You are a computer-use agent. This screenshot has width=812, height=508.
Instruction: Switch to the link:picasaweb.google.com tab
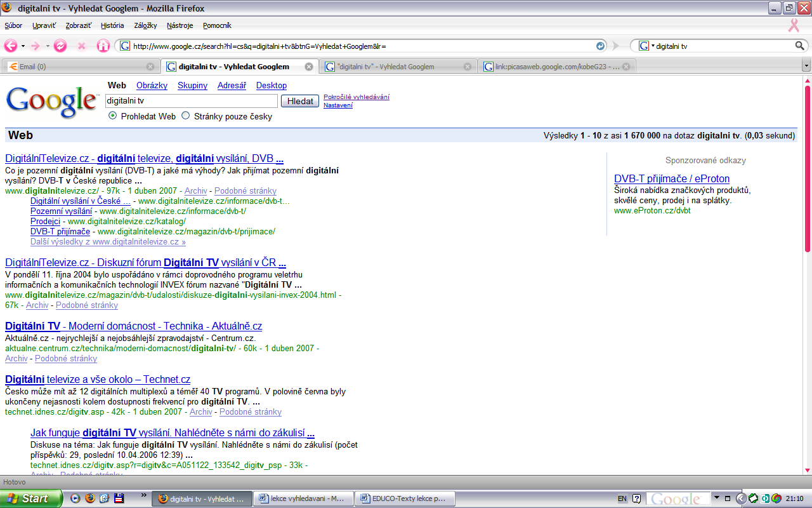click(556, 66)
